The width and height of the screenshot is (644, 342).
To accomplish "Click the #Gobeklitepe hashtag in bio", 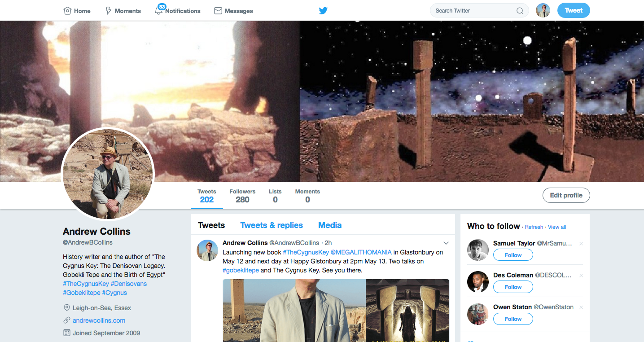I will [x=82, y=293].
